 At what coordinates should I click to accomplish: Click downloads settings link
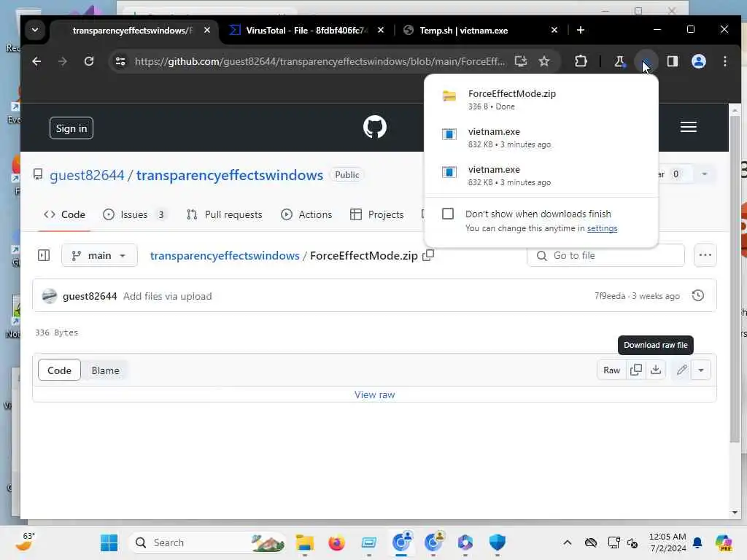pyautogui.click(x=602, y=228)
